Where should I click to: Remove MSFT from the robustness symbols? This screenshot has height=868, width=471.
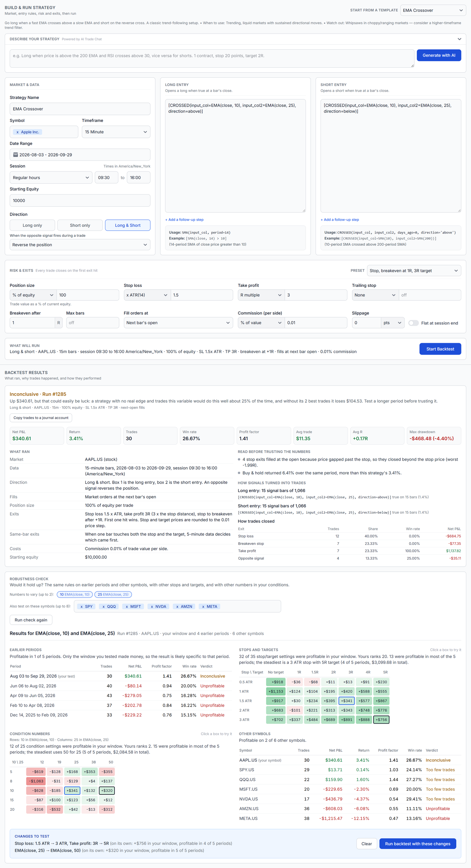click(127, 606)
